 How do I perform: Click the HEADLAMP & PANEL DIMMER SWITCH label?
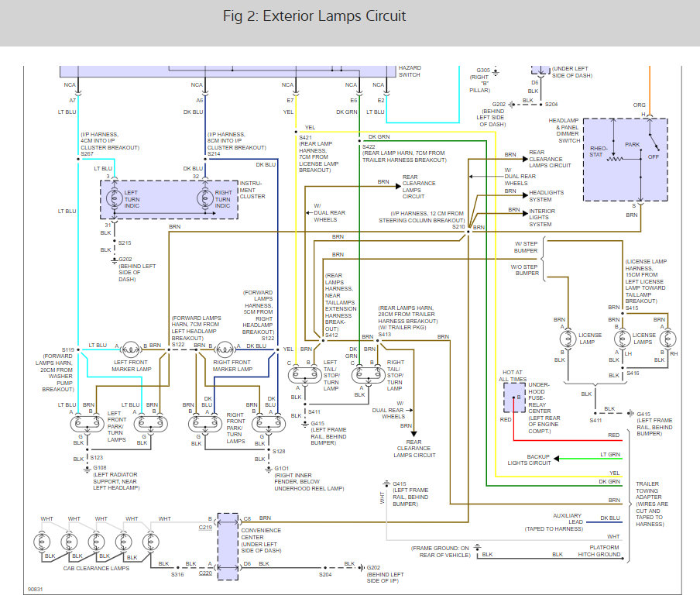564,130
